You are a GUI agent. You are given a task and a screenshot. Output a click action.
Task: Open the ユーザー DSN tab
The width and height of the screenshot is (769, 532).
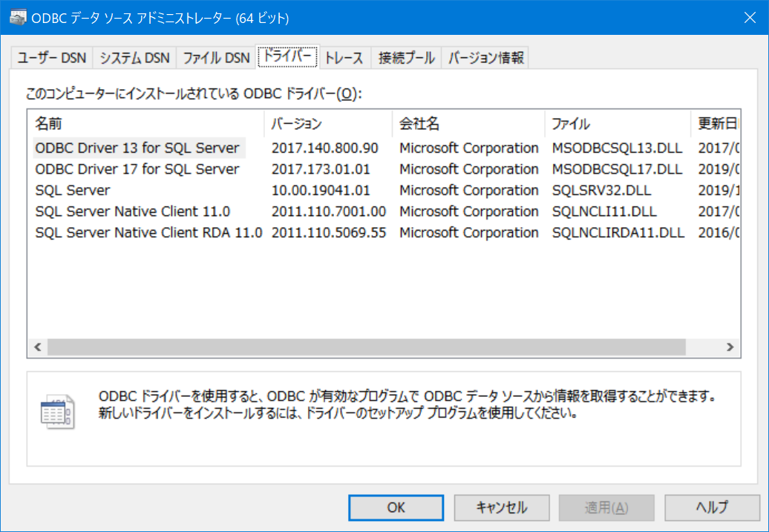[51, 58]
